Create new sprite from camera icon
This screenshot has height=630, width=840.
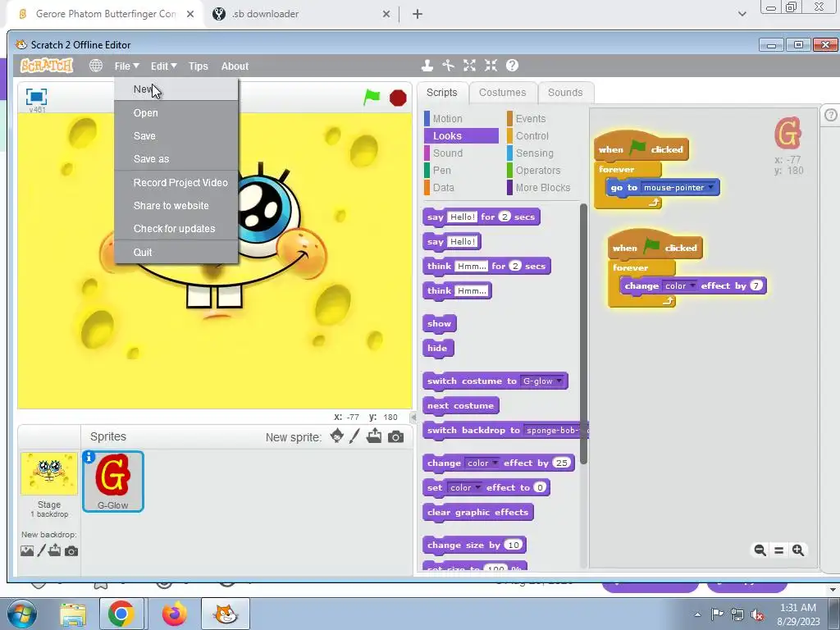(395, 437)
